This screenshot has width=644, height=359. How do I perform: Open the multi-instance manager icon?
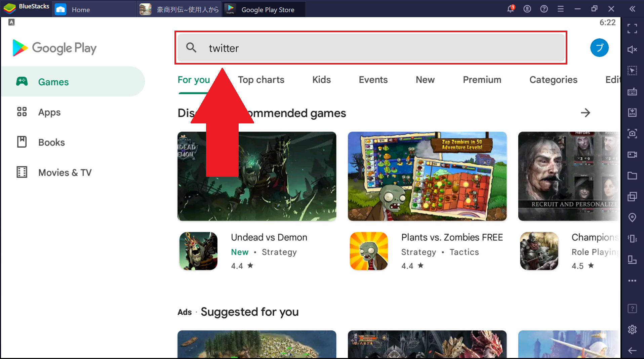632,196
